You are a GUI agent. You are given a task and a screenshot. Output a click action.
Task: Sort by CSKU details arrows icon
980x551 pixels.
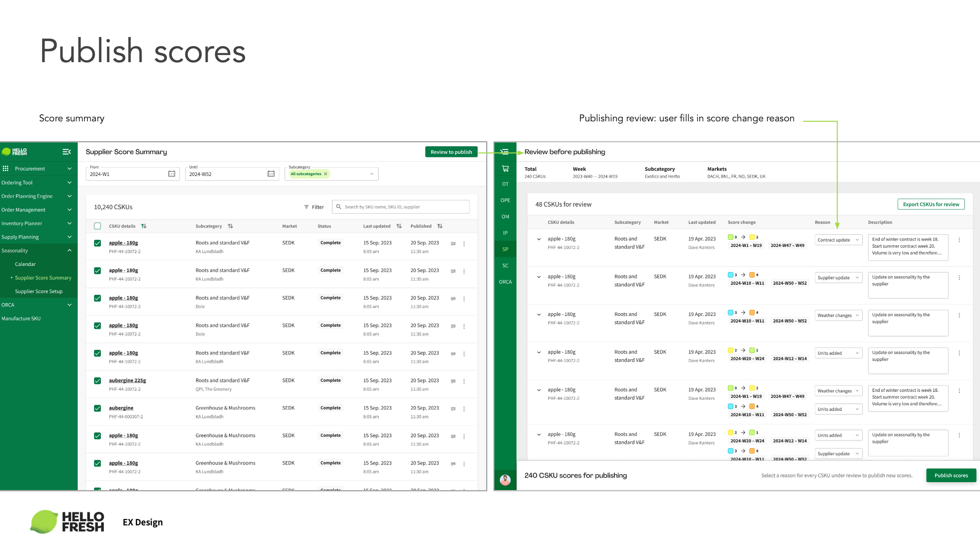tap(144, 226)
